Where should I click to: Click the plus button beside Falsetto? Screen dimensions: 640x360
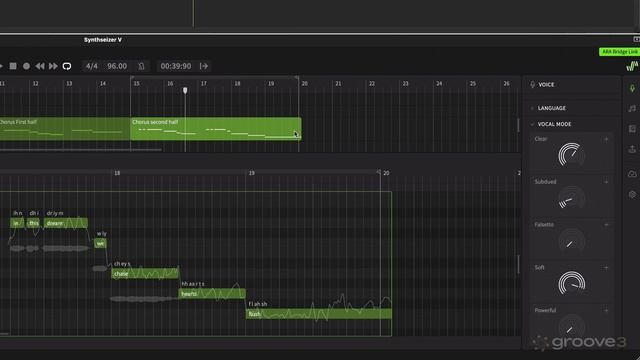point(606,225)
